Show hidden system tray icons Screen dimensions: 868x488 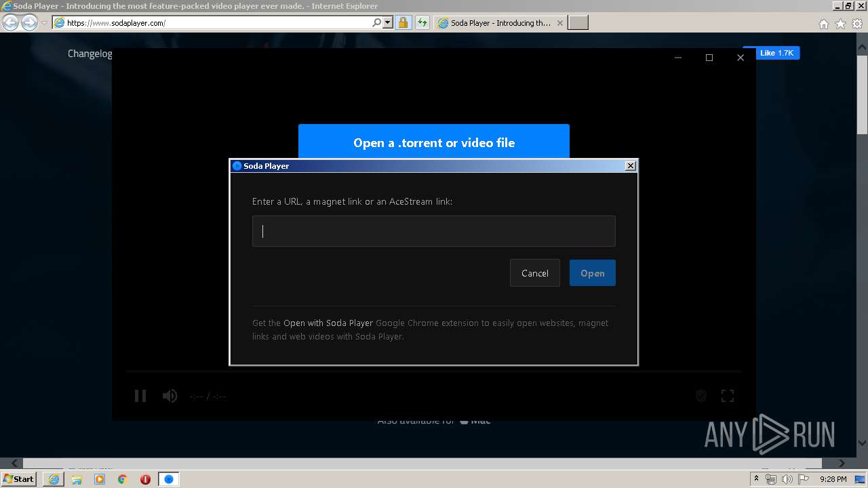(756, 479)
